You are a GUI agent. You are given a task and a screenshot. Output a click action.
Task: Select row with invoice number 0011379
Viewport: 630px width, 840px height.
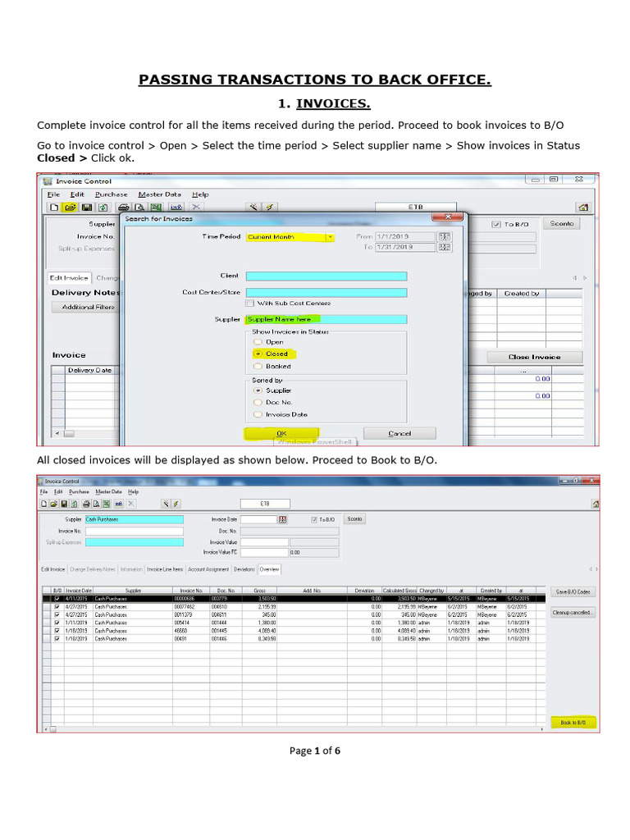click(x=294, y=615)
